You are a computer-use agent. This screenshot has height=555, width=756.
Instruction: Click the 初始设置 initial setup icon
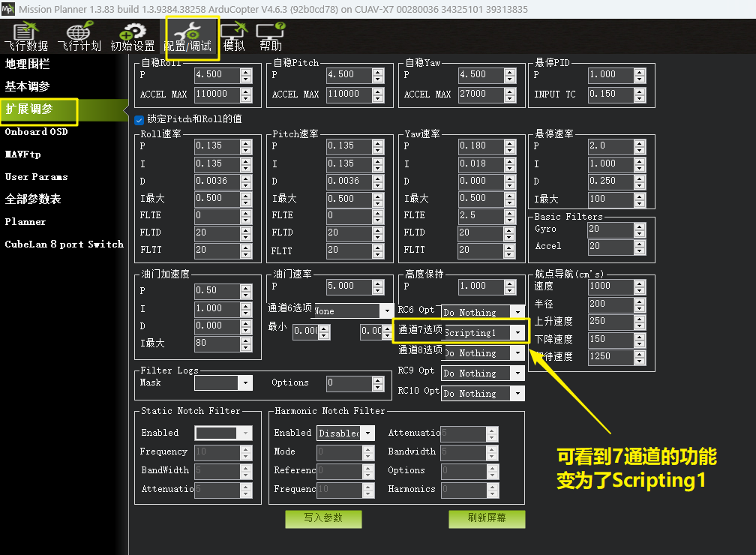click(x=133, y=34)
